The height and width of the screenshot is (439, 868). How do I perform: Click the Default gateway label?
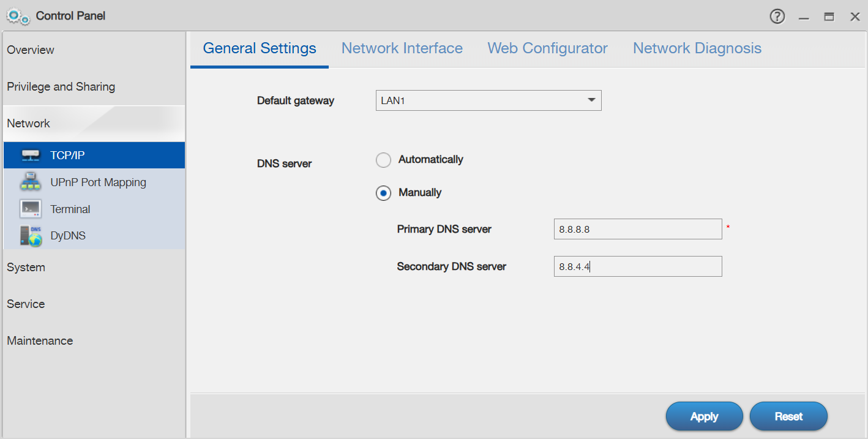(296, 101)
